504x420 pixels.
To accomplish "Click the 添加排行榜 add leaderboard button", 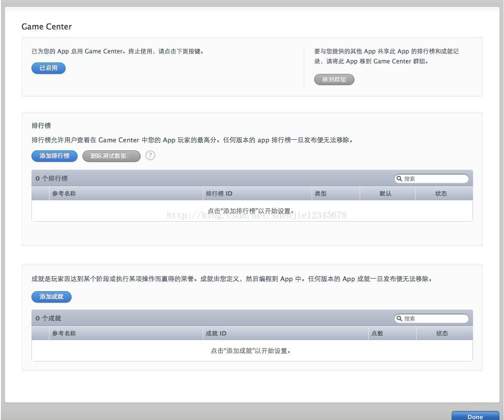I will [x=54, y=156].
